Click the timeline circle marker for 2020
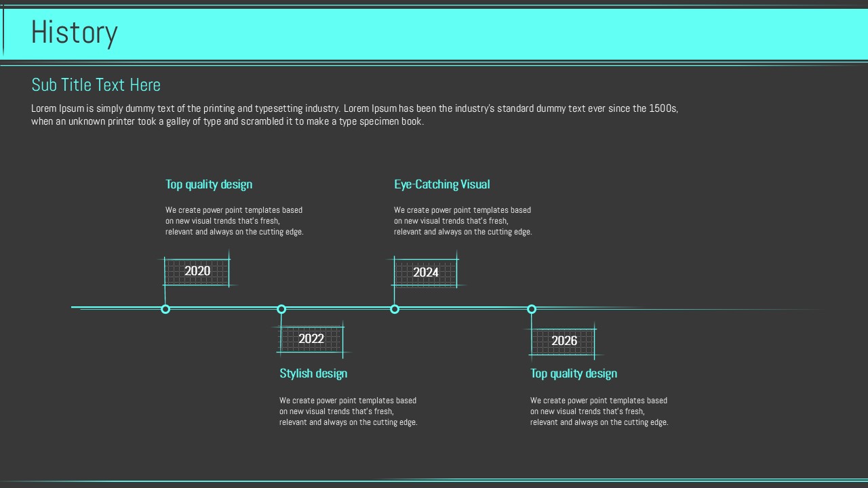 click(165, 309)
